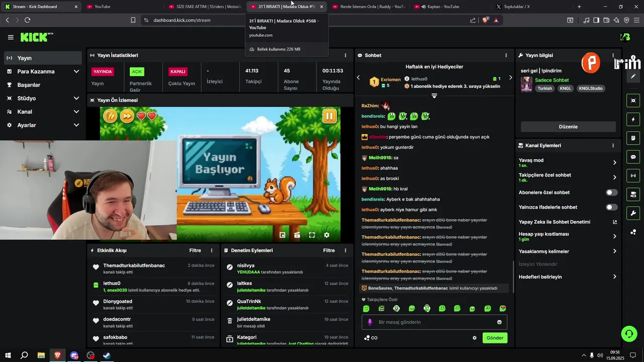Viewport: 644px width, 362px height.
Task: Open the Başarılar sidebar item
Action: pyautogui.click(x=43, y=85)
